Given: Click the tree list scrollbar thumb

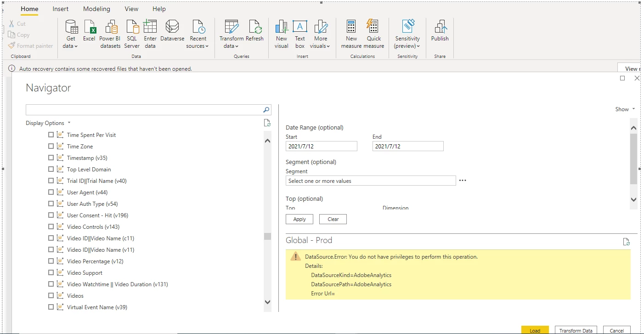Looking at the screenshot, I should 267,236.
